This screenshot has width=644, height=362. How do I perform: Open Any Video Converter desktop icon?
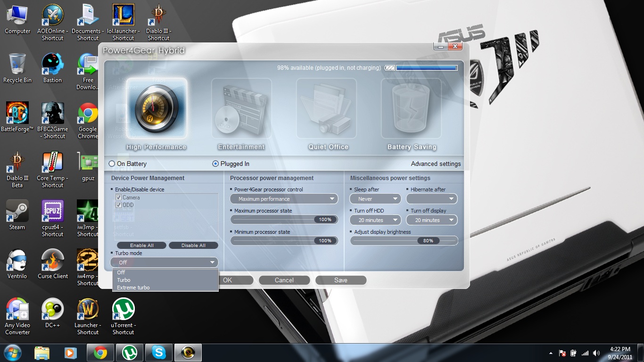pos(17,316)
